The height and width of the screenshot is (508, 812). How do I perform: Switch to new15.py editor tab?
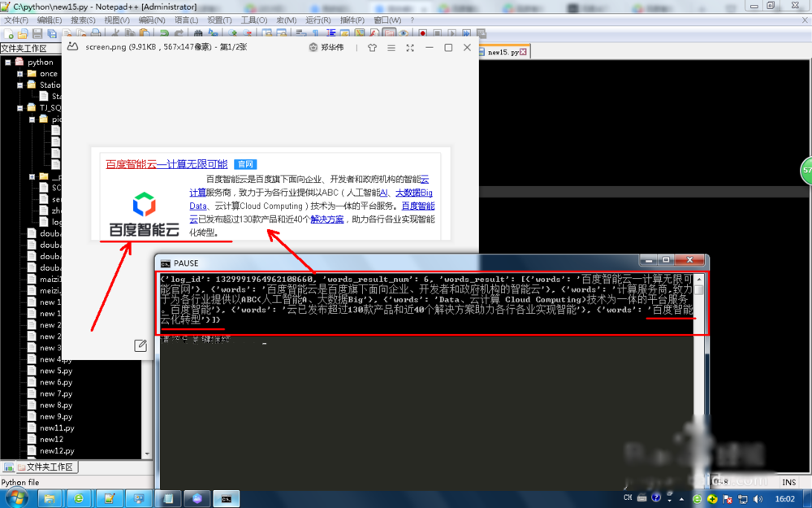coord(503,52)
